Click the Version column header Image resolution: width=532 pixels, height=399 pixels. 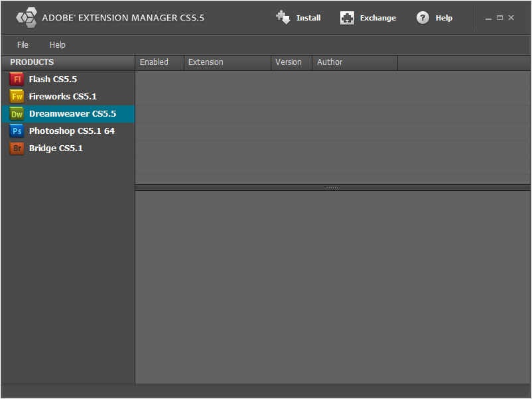288,62
